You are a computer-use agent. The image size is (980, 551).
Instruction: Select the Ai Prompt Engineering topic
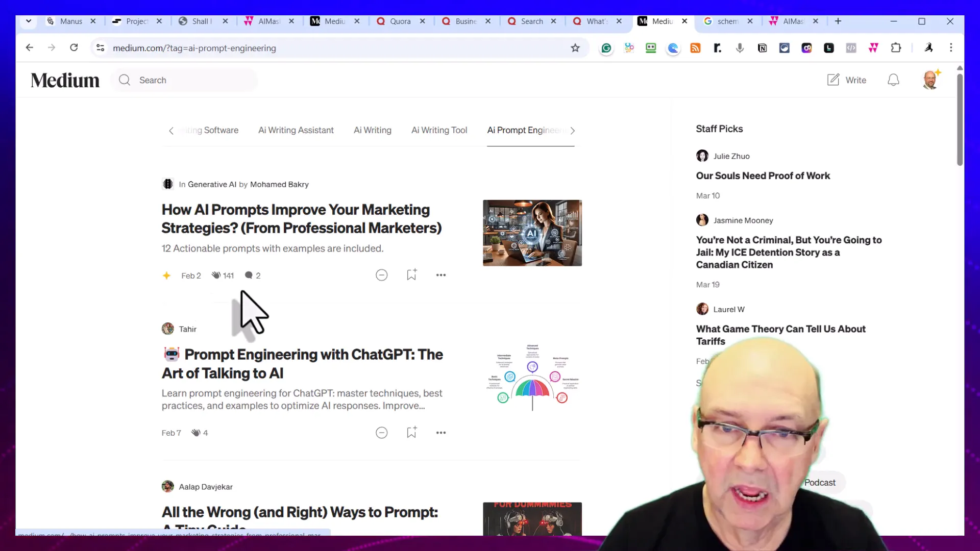[x=527, y=130]
